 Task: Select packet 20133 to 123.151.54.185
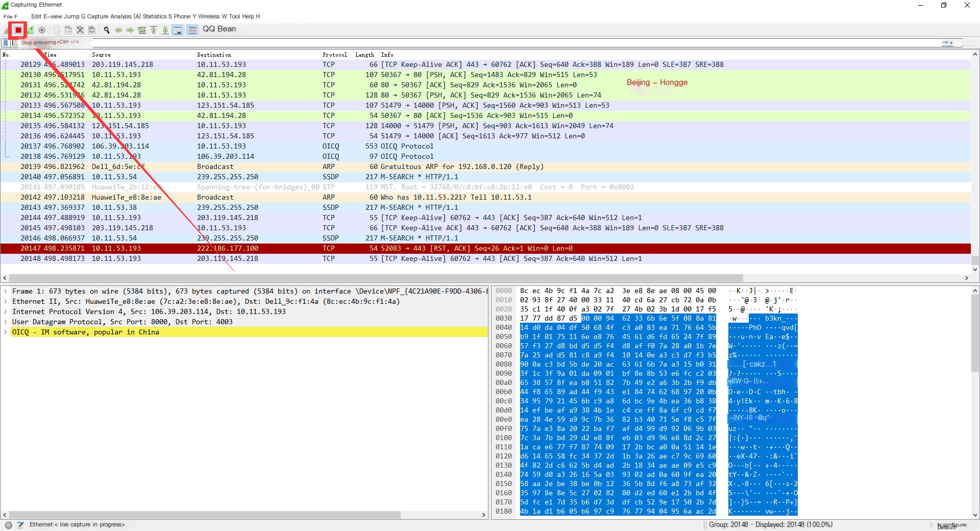point(485,106)
